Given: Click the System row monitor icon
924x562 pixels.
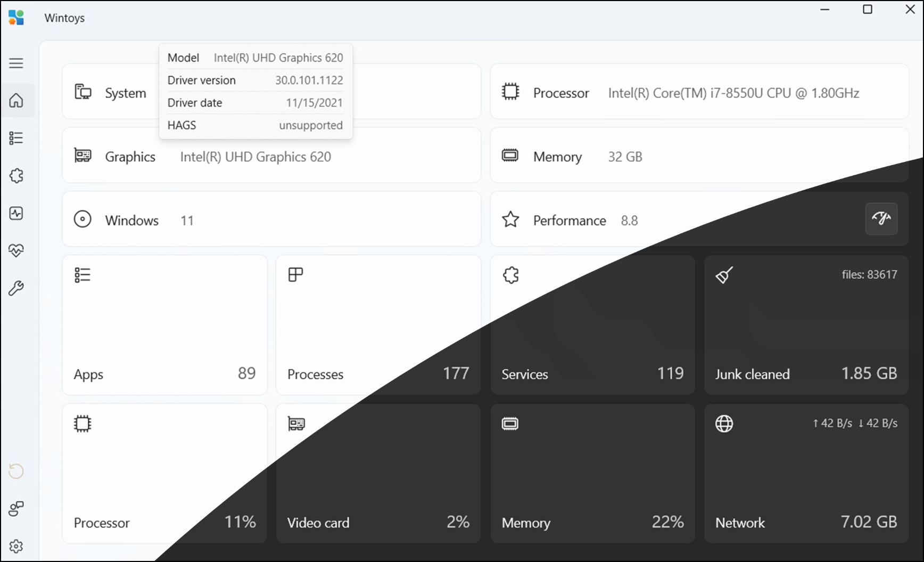Looking at the screenshot, I should coord(82,92).
